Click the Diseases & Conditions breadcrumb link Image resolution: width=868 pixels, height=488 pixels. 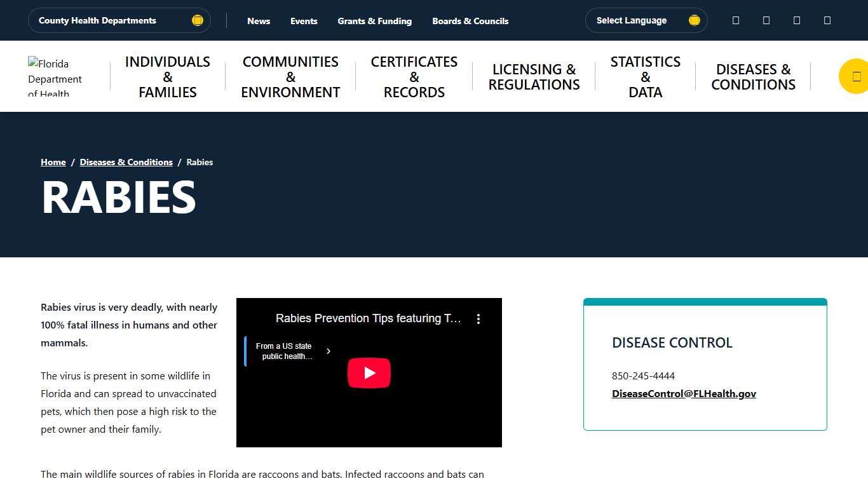coord(126,162)
